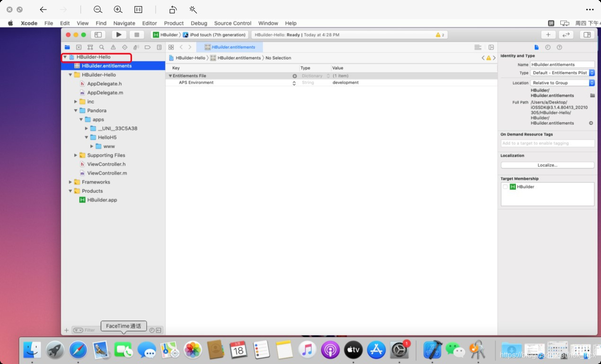Select the HBuilder scheme in toolbar
Viewport: 601px width, 364px height.
(x=165, y=35)
